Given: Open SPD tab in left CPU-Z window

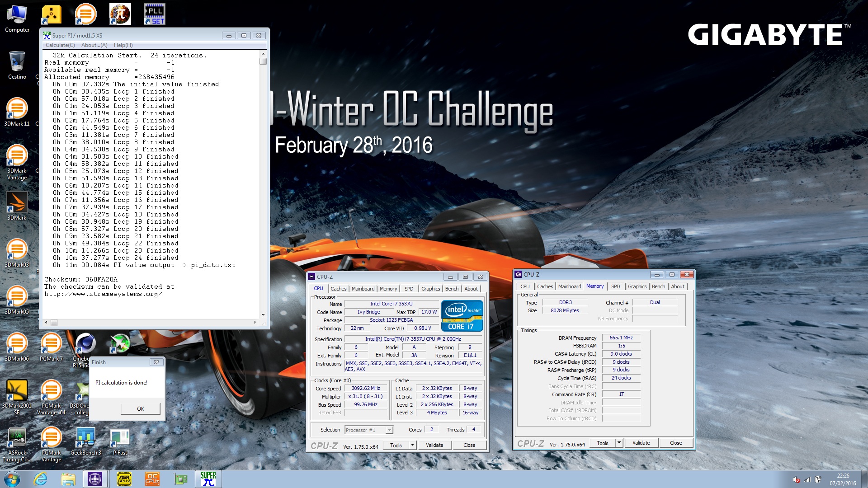Looking at the screenshot, I should 409,289.
